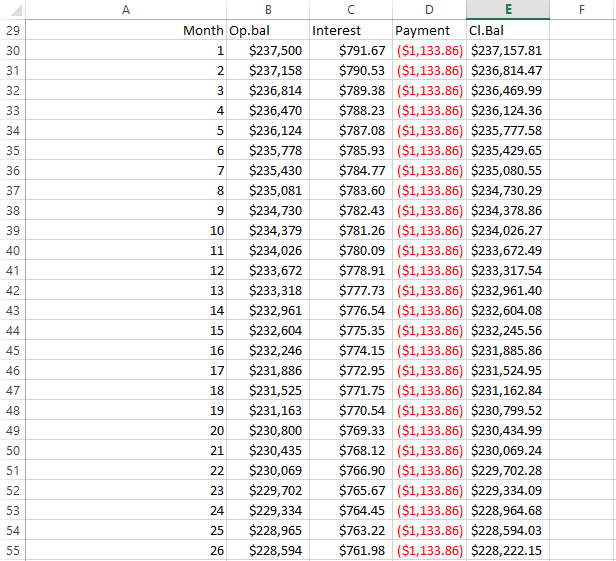Viewport: 616px width, 561px height.
Task: Select closing balance $235,777.58
Action: [x=508, y=130]
